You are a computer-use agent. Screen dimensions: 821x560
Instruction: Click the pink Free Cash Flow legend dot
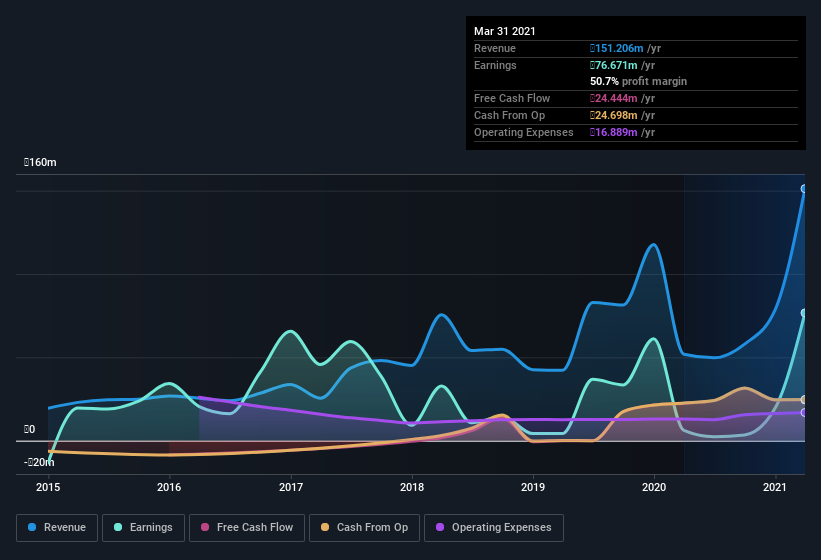(206, 527)
